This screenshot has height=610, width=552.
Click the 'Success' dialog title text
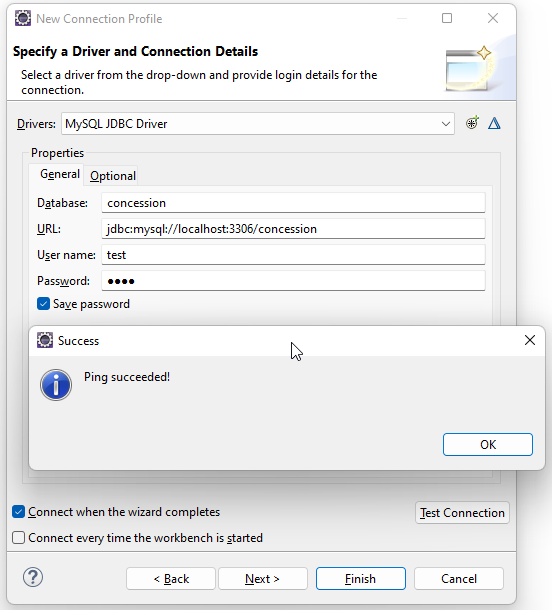pos(78,341)
